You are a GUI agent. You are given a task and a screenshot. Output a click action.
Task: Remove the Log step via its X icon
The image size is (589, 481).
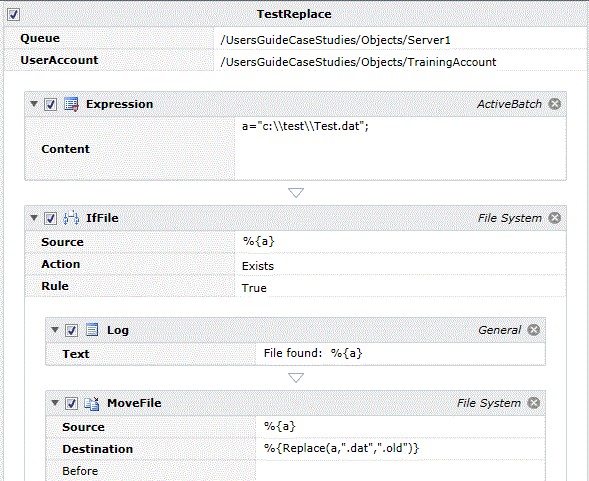534,330
